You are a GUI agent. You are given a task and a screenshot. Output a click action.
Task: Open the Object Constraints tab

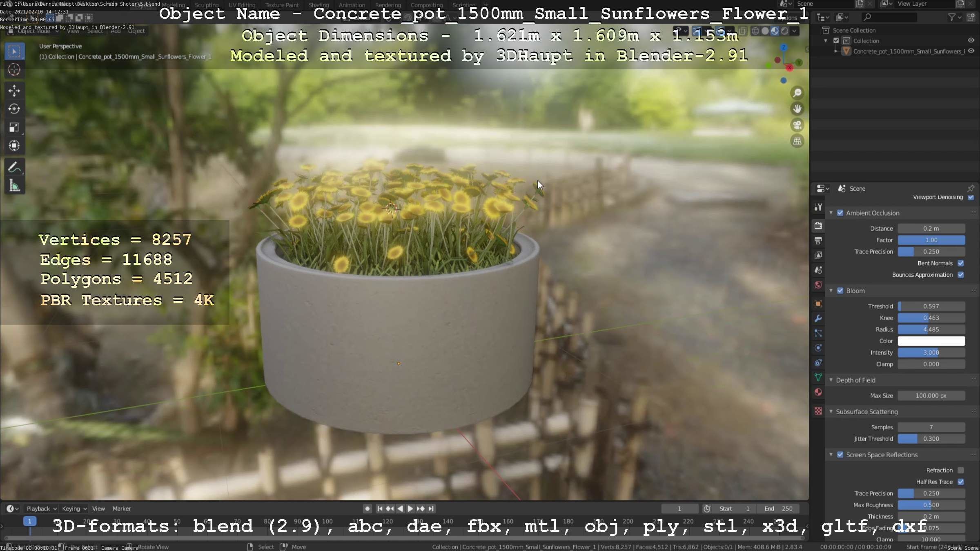[818, 362]
